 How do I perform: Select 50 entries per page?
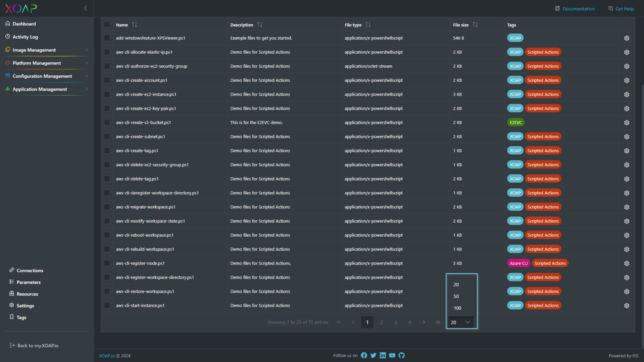[456, 296]
